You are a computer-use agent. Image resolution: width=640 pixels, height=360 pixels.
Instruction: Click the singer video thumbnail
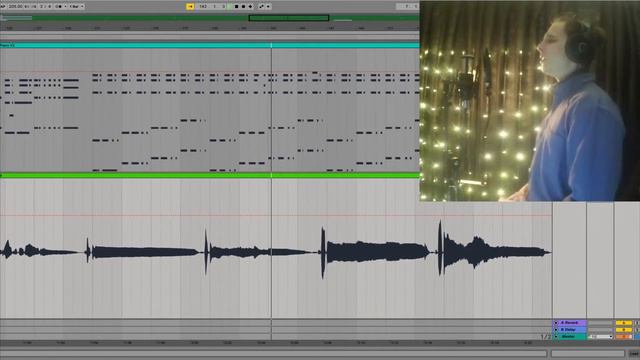[x=530, y=101]
